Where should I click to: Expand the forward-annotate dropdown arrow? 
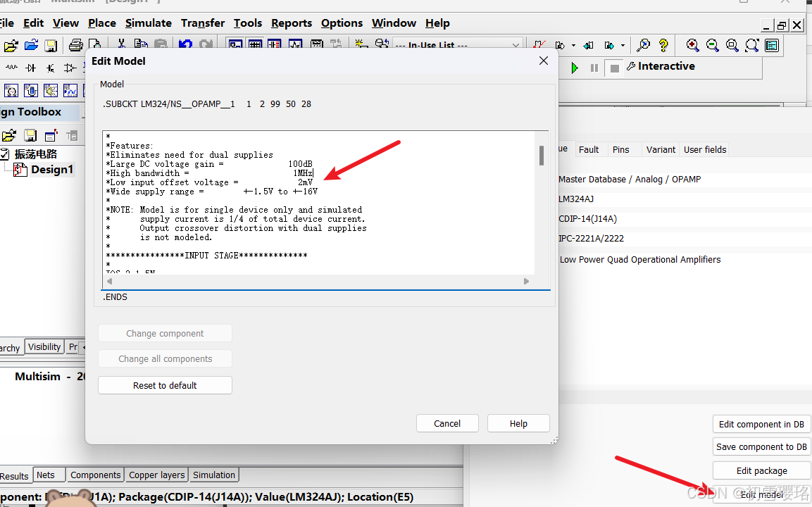(623, 46)
